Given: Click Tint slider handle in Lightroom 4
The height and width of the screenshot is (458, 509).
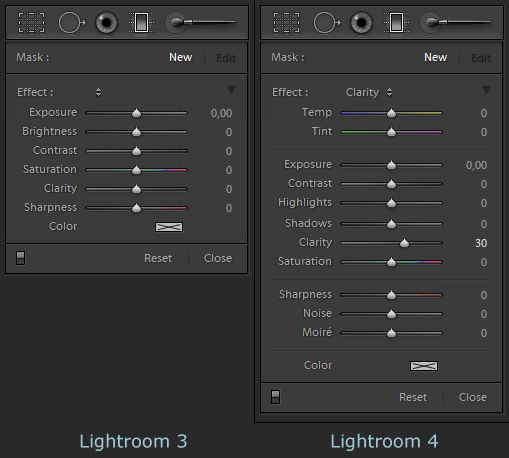Looking at the screenshot, I should tap(391, 132).
